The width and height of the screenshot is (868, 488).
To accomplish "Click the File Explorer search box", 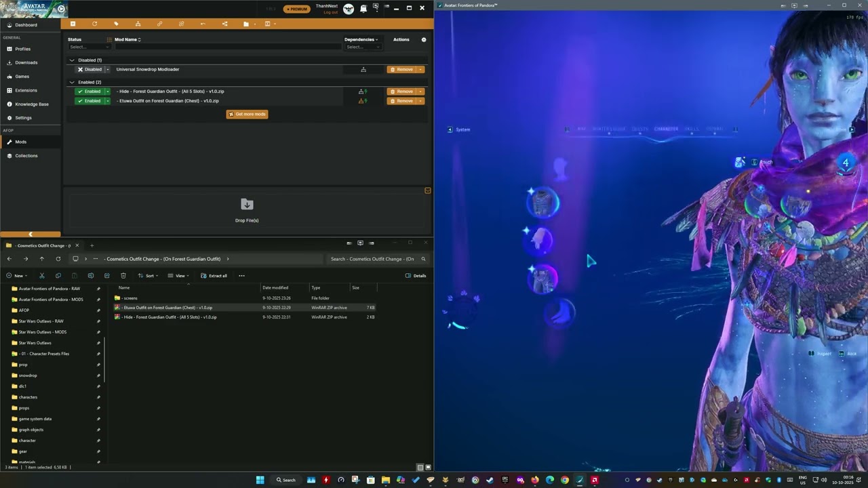I will click(377, 259).
